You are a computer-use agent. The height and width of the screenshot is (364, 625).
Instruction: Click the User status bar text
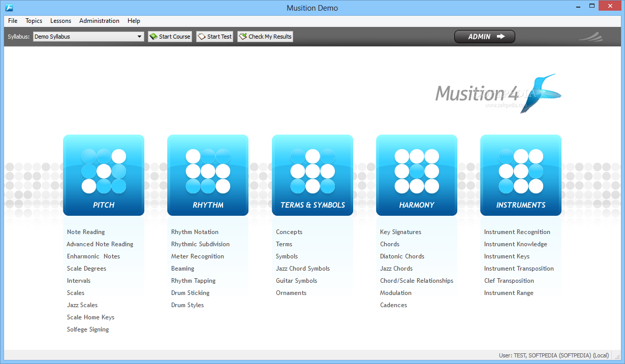tap(554, 355)
